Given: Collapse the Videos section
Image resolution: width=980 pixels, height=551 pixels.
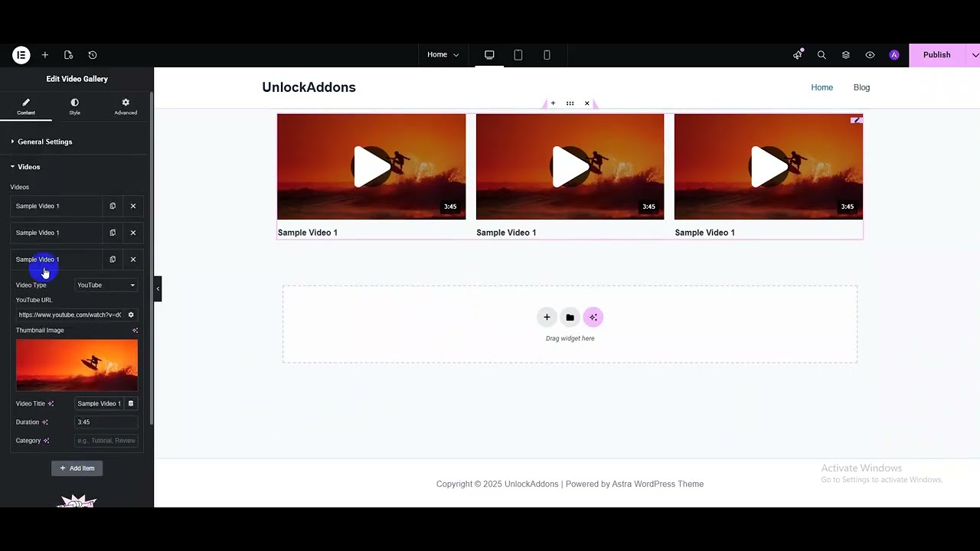Looking at the screenshot, I should tap(28, 167).
